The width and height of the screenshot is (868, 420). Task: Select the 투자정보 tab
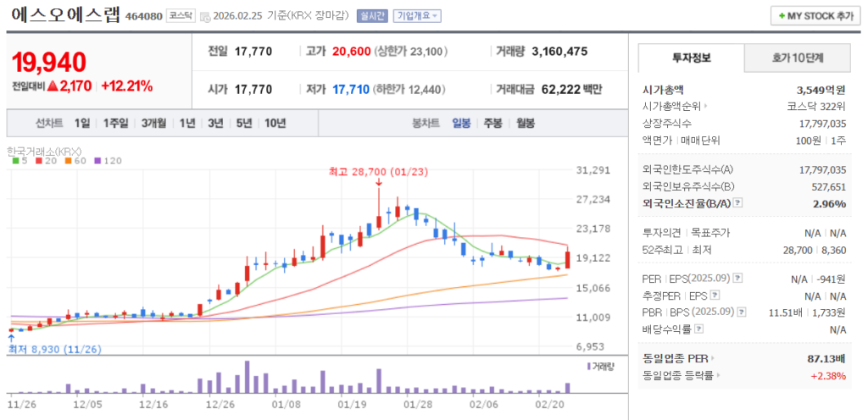(691, 58)
